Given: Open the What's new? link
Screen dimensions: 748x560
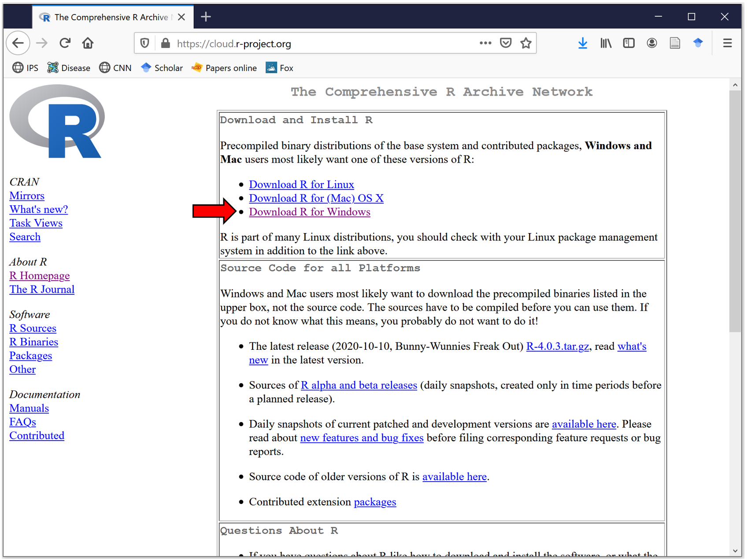Looking at the screenshot, I should click(x=39, y=209).
